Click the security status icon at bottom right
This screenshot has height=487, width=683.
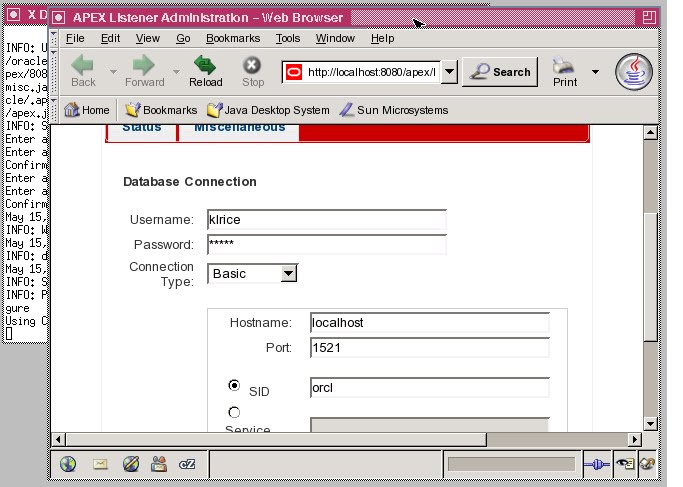pos(648,465)
